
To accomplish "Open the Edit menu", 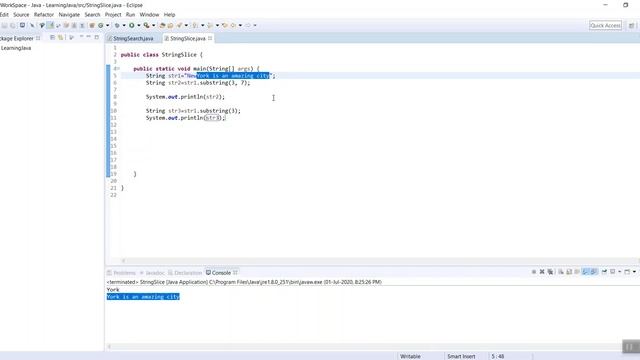I will 4,14.
